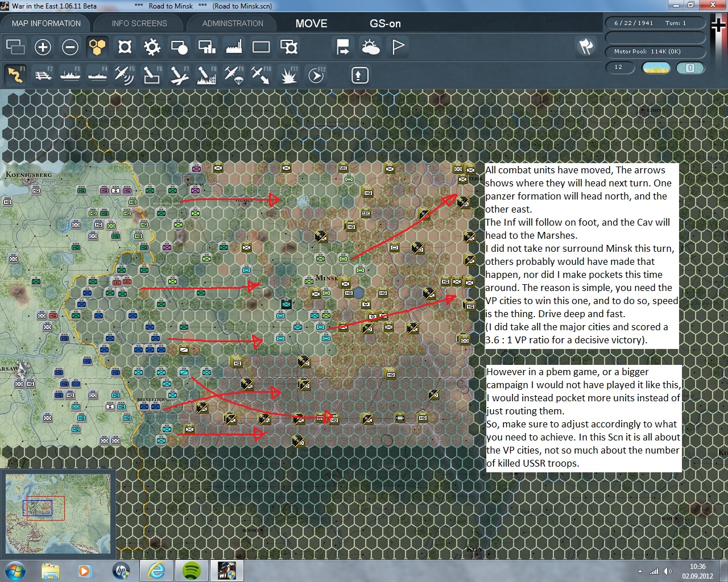Viewport: 728px width, 582px height.
Task: Click the up-arrow box toolbar icon
Action: (x=360, y=75)
